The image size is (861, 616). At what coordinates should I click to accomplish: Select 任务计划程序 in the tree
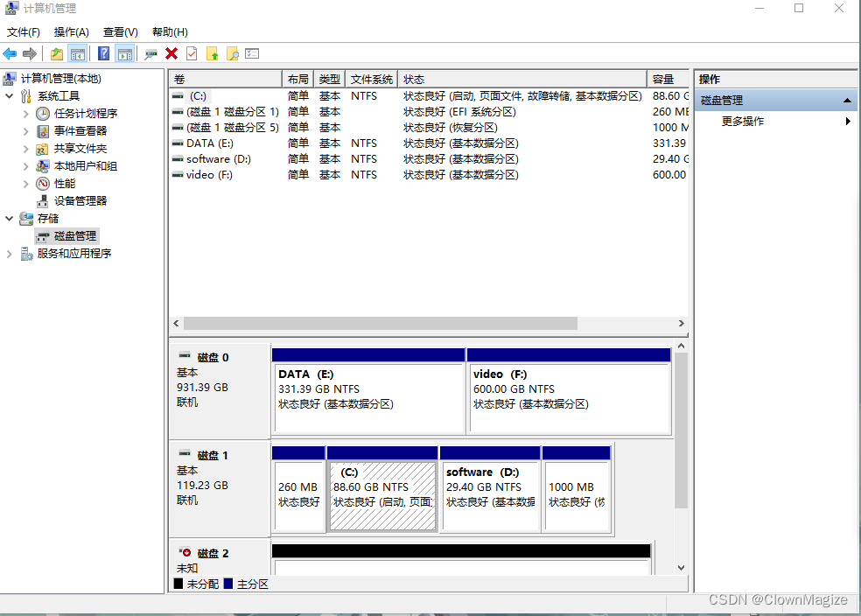pos(86,114)
